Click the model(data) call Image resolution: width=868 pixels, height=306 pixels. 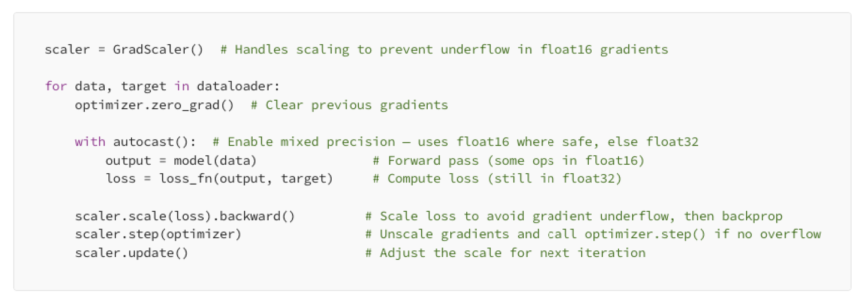click(215, 161)
